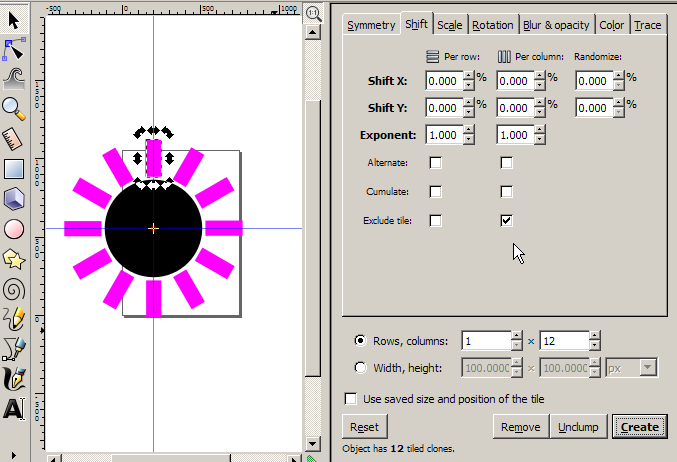Image resolution: width=677 pixels, height=462 pixels.
Task: Select the Rectangle tool
Action: pyautogui.click(x=14, y=169)
